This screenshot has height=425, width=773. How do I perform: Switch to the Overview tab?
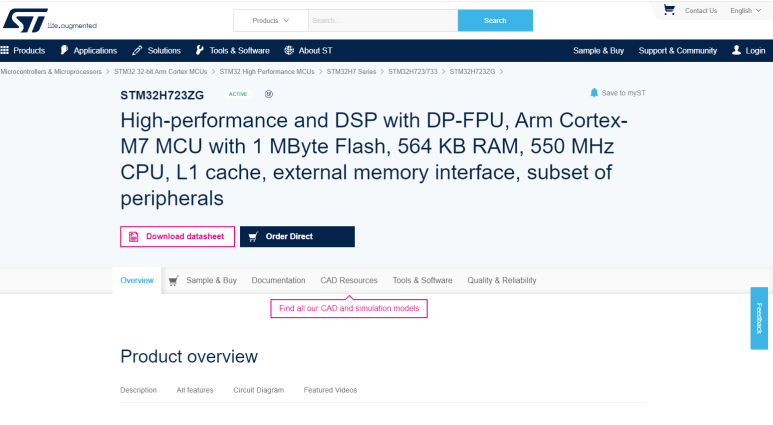(137, 281)
